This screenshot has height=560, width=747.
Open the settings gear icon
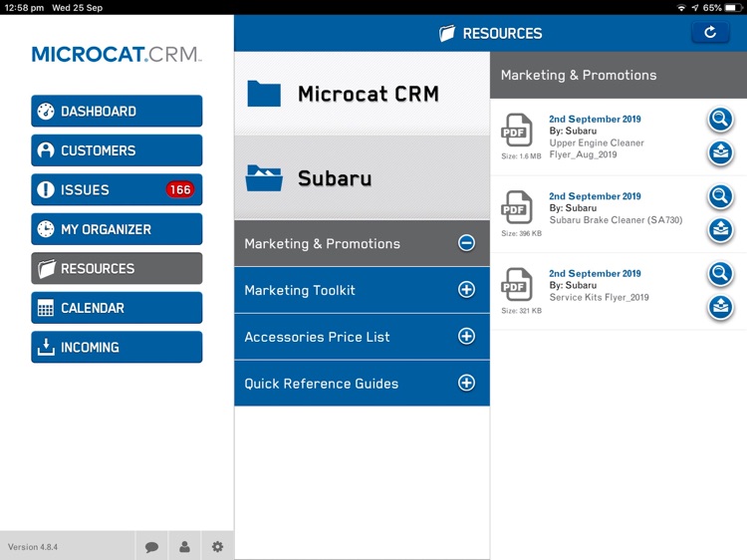coord(217,547)
